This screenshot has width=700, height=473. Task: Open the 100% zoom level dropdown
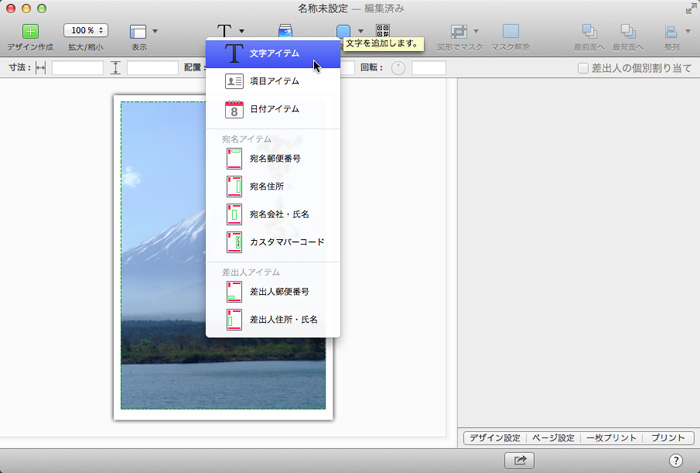point(86,31)
